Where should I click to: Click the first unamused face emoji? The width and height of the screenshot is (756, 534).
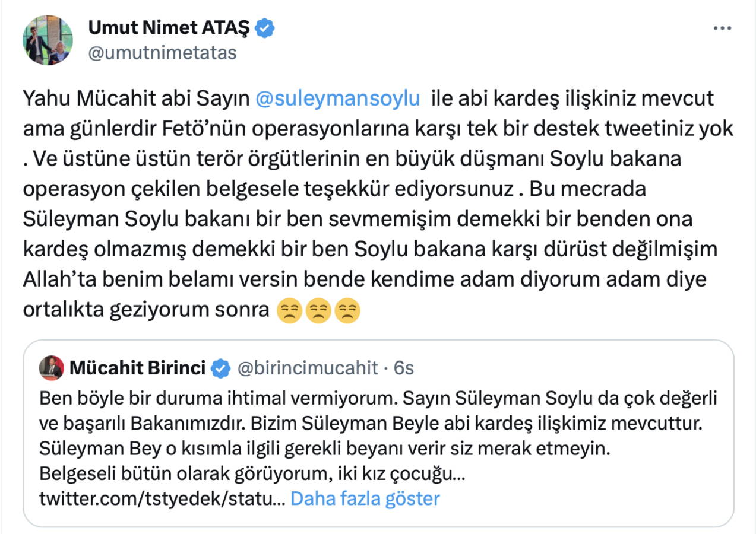(x=290, y=310)
